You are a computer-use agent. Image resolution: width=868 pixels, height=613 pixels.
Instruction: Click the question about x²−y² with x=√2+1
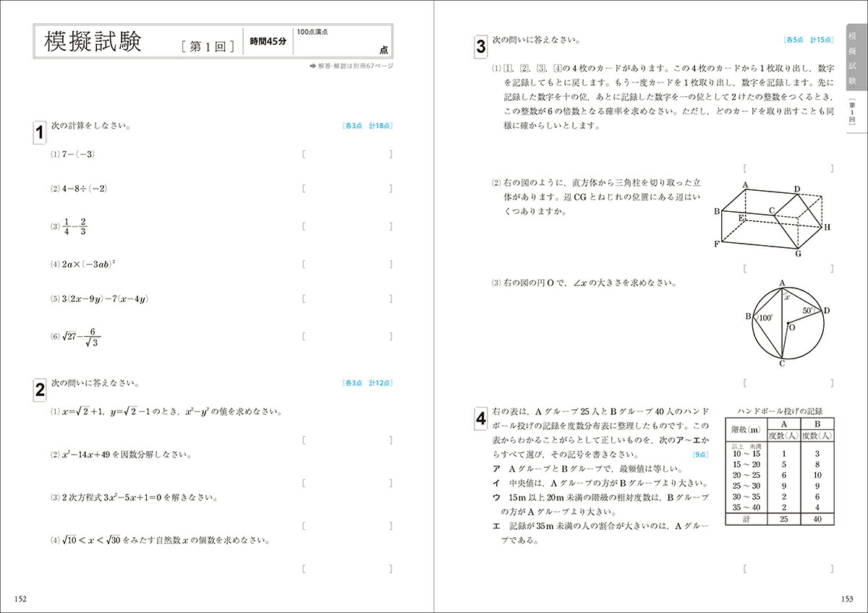[x=166, y=411]
